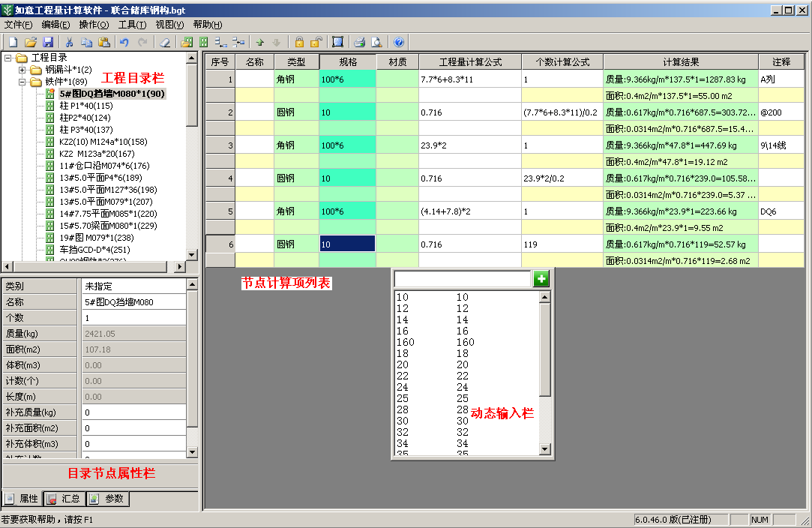Switch to the 汇总 tab

pyautogui.click(x=64, y=499)
